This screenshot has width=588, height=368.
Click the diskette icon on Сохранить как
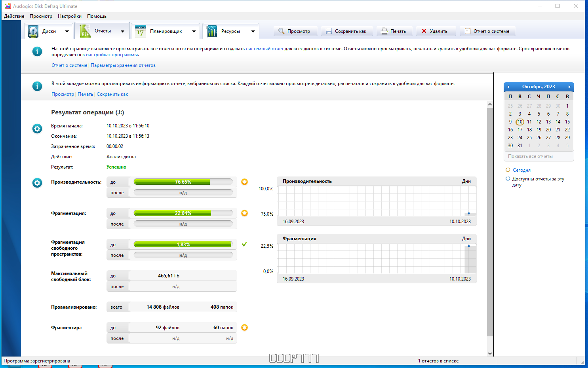coord(329,31)
